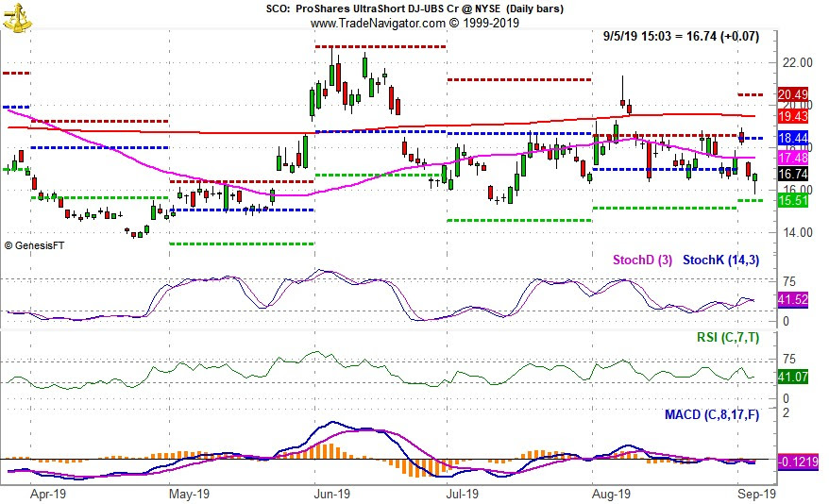The height and width of the screenshot is (504, 829).
Task: Click the MACD pane 2 scale label
Action: tap(787, 412)
